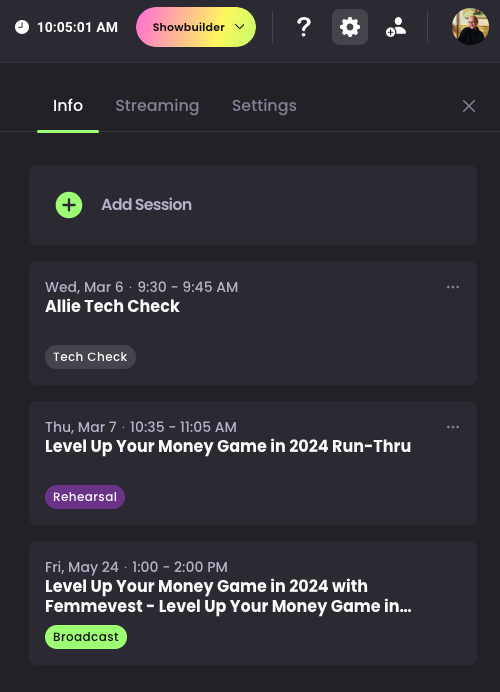Switch to the Streaming tab
The width and height of the screenshot is (500, 692).
tap(157, 106)
